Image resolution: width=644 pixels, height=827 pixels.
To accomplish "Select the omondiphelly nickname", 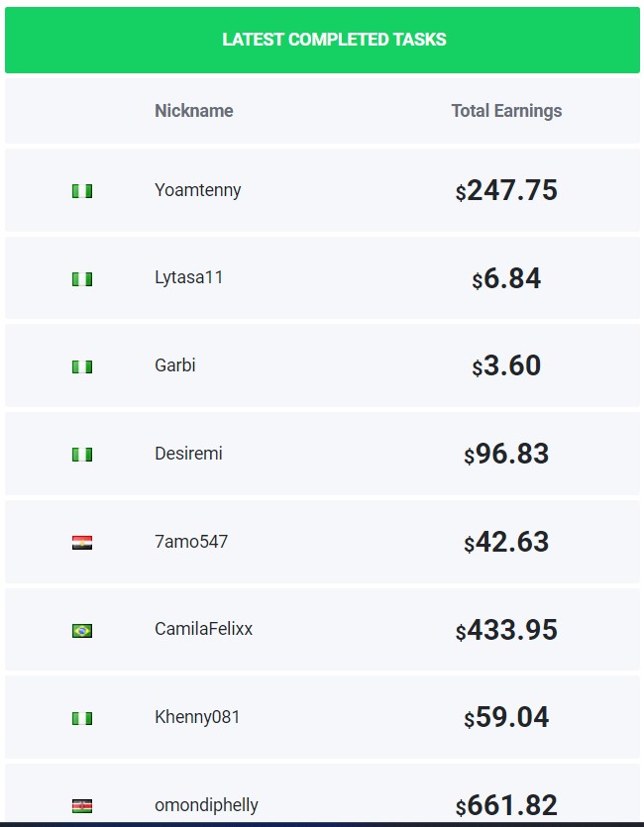I will tap(206, 805).
